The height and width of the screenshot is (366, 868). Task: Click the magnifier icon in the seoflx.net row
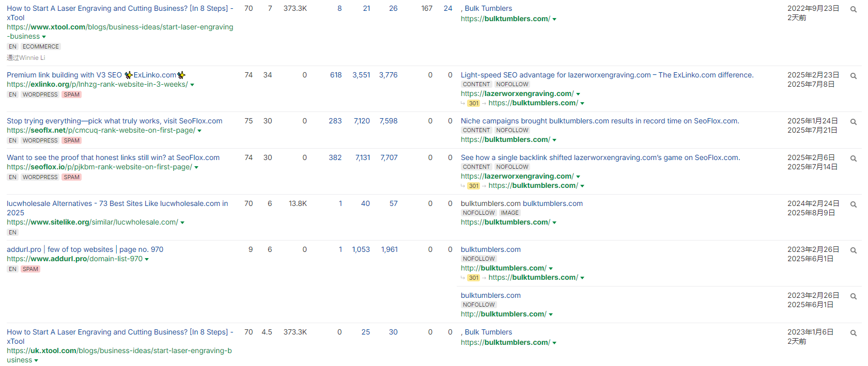tap(854, 122)
